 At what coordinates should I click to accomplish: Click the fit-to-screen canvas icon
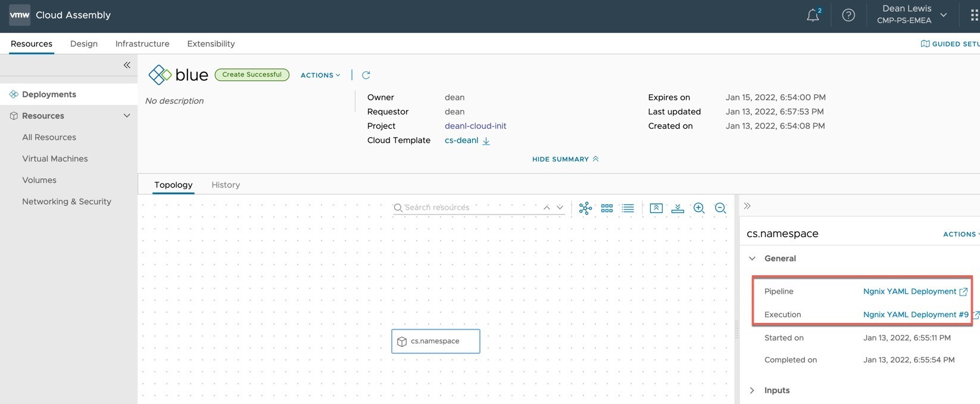[x=656, y=208]
